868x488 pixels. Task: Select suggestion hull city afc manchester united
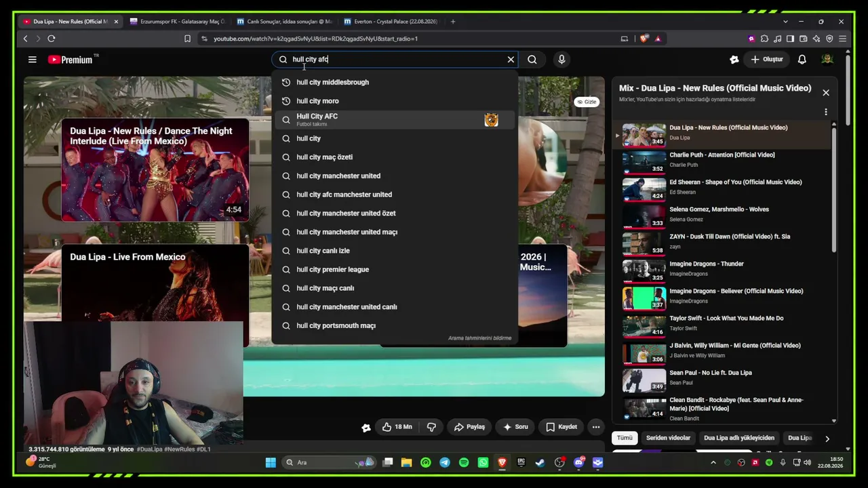click(x=395, y=195)
